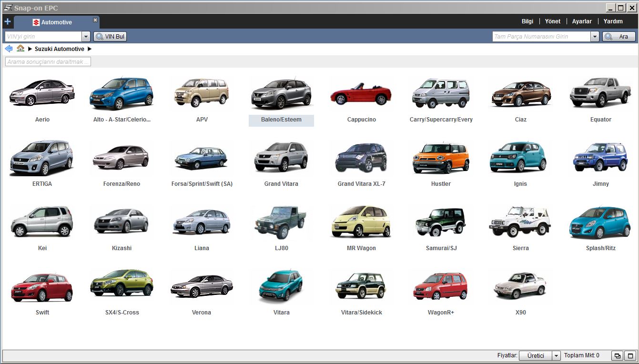
Task: Select the Aerio car thumbnail
Action: click(42, 92)
